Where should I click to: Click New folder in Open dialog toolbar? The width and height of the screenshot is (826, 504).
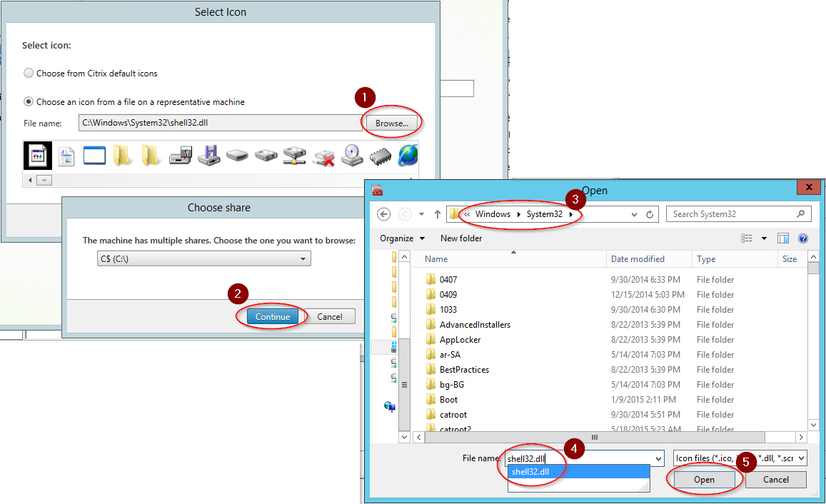[461, 238]
